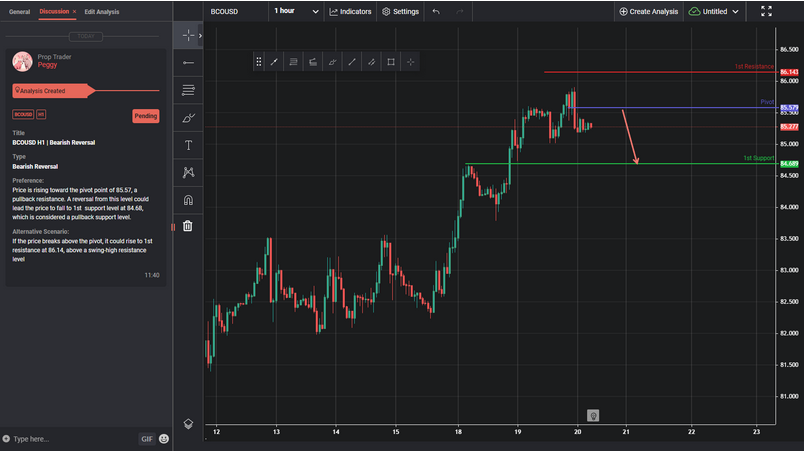The height and width of the screenshot is (451, 804).
Task: Click title text BCOUSD H1 Bearish Reversal
Action: [54, 142]
